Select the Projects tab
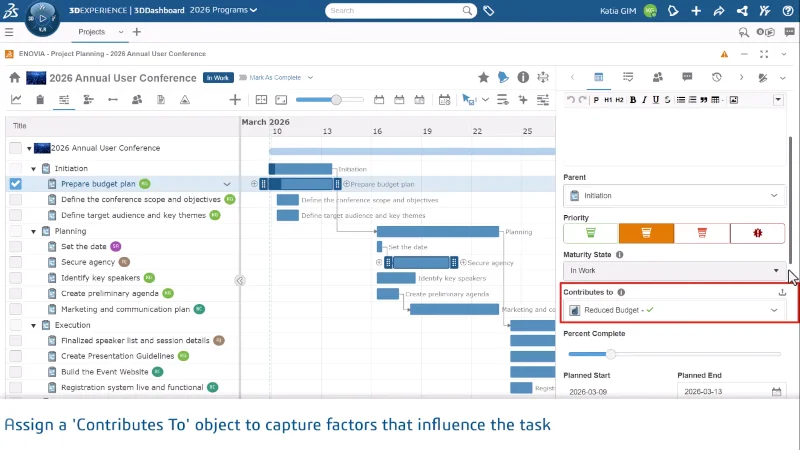 92,32
